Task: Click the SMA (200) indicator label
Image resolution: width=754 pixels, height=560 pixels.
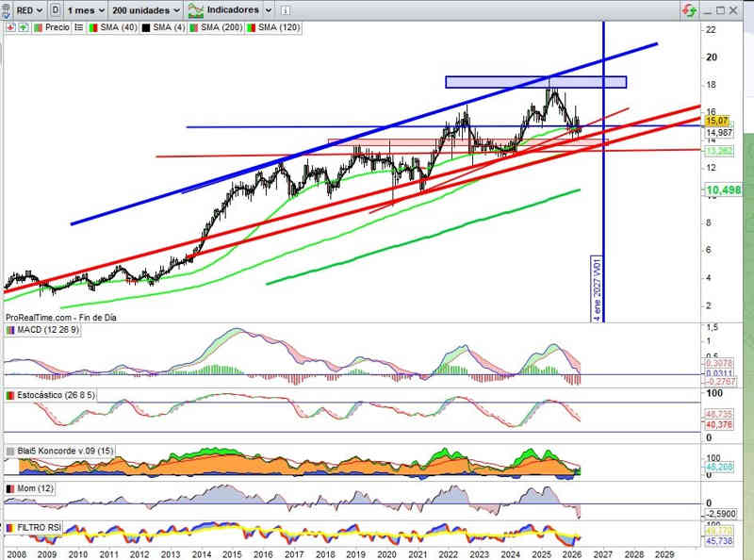Action: [221, 28]
